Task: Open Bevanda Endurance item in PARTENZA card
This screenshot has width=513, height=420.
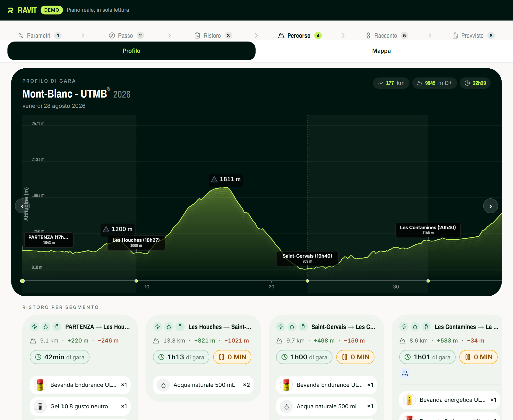Action: click(x=80, y=385)
